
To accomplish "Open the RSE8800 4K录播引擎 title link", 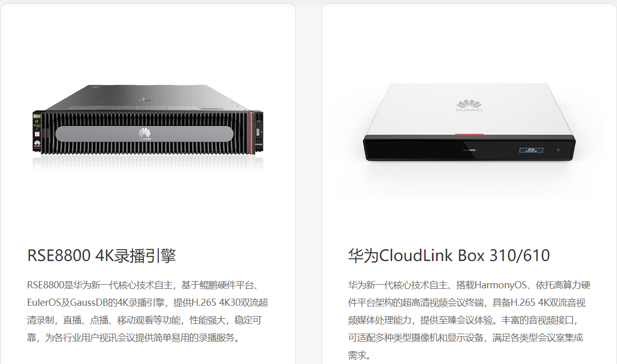I will pos(102,255).
